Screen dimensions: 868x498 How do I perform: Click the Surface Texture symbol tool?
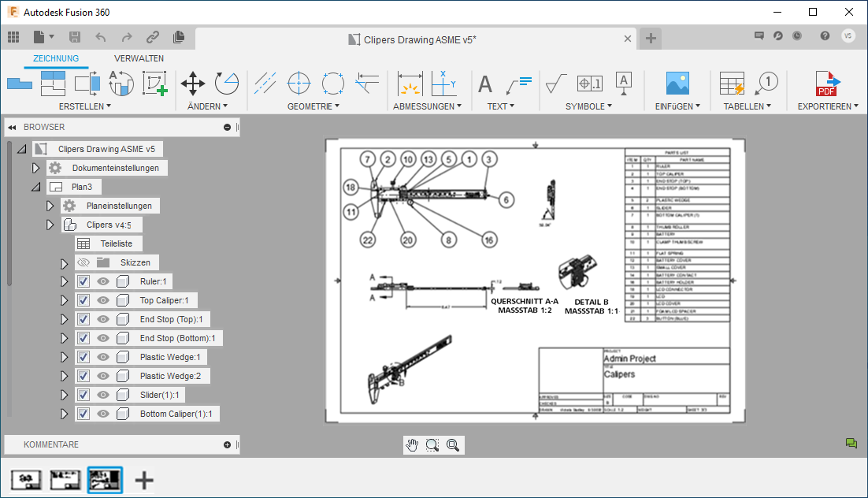pyautogui.click(x=556, y=84)
